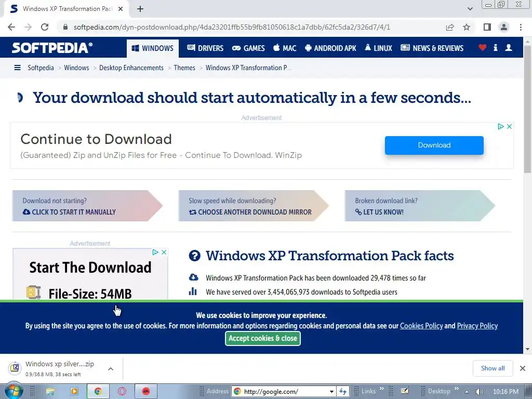Open the Windows section tab

[153, 48]
